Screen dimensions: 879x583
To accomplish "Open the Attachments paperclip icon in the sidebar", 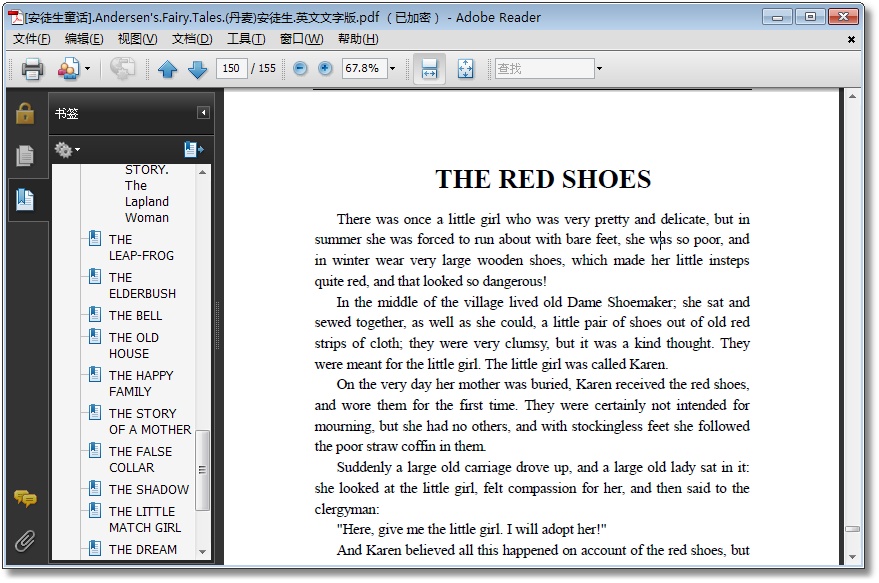I will (x=25, y=541).
